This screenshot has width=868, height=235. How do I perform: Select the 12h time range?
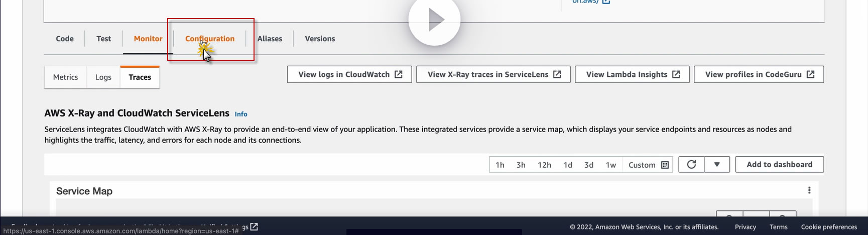pos(544,165)
